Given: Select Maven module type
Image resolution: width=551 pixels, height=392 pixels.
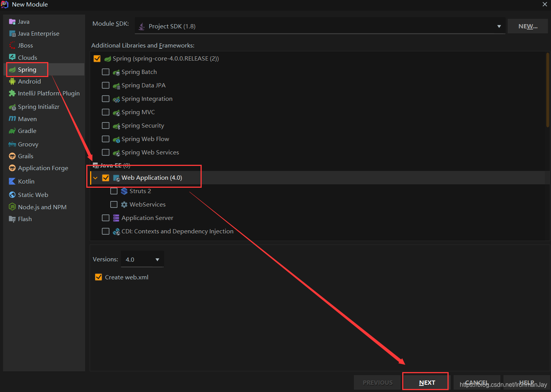Looking at the screenshot, I should 27,119.
